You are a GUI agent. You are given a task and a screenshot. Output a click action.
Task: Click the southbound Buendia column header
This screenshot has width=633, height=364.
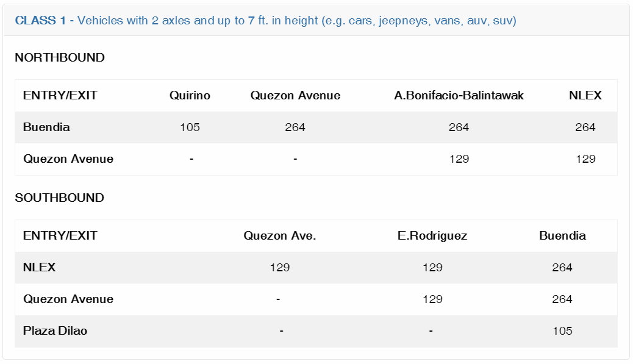click(562, 235)
